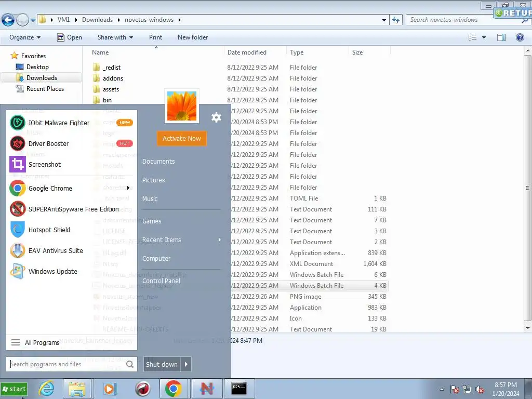Select Downloads in navigation pane
This screenshot has height=399, width=532.
pyautogui.click(x=42, y=78)
